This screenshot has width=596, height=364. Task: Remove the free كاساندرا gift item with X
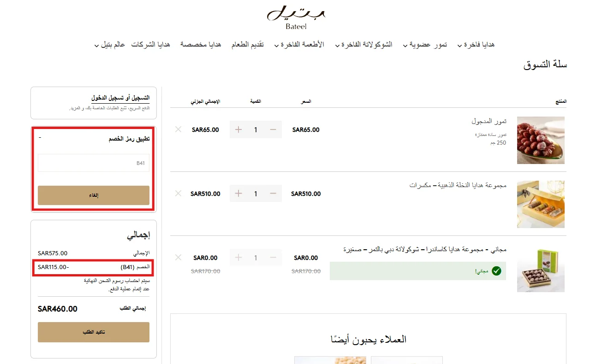coord(178,258)
